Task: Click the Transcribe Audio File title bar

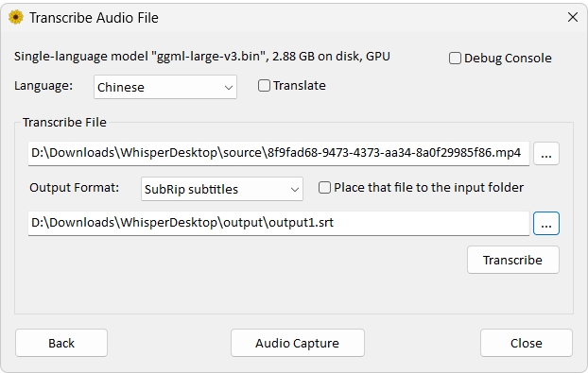Action: click(x=94, y=18)
